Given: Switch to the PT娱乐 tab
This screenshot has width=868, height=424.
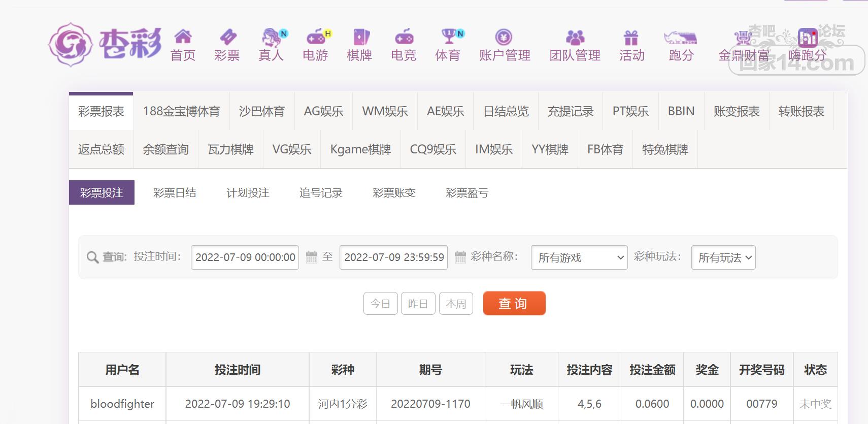Looking at the screenshot, I should point(630,111).
